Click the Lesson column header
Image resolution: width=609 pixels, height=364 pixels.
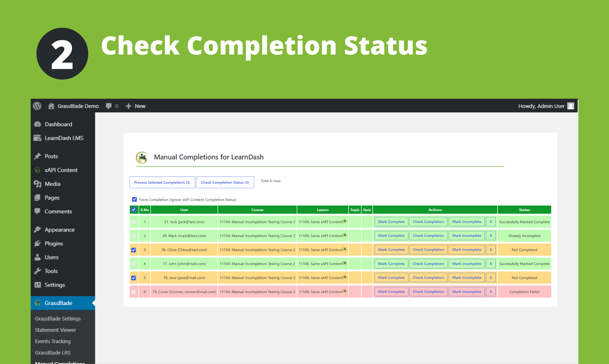tap(323, 210)
